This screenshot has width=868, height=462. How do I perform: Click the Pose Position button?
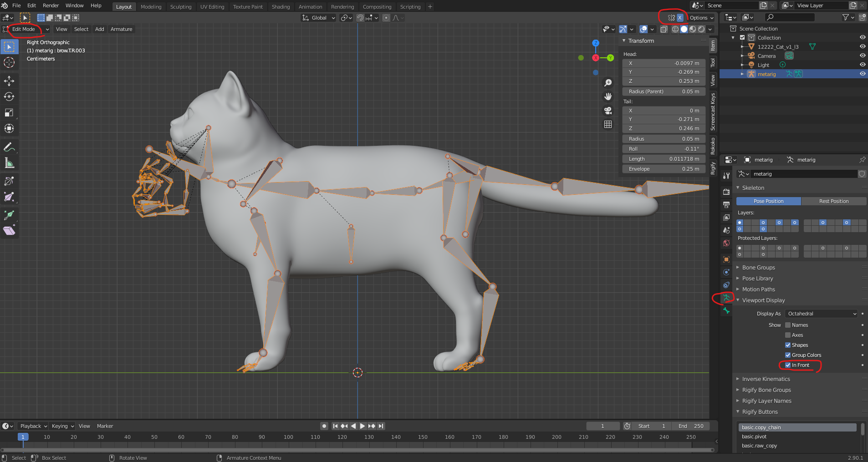(768, 201)
